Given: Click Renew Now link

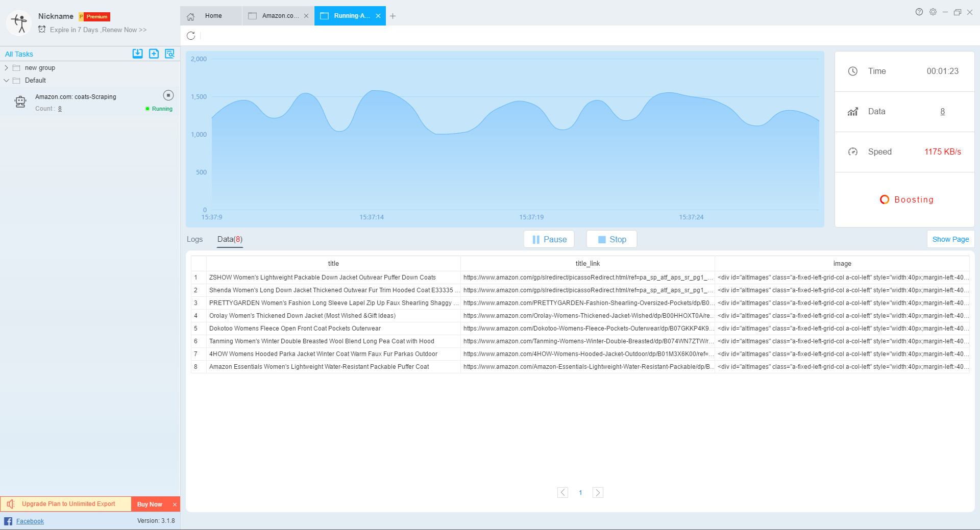Looking at the screenshot, I should click(x=124, y=30).
